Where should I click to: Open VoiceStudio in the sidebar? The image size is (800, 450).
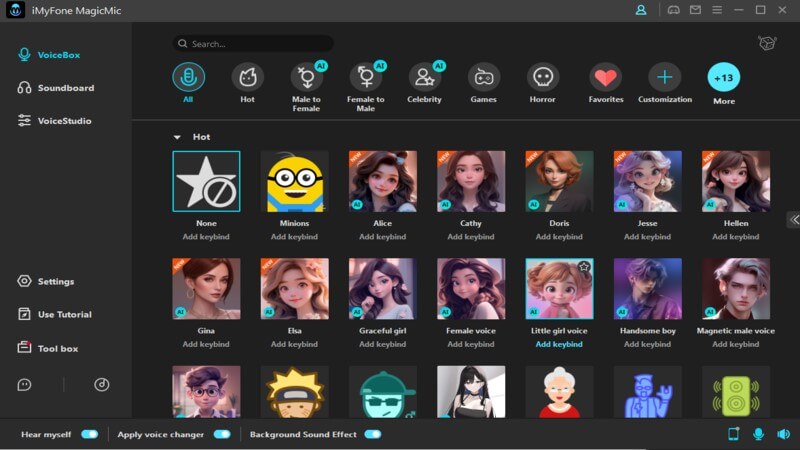tap(55, 121)
